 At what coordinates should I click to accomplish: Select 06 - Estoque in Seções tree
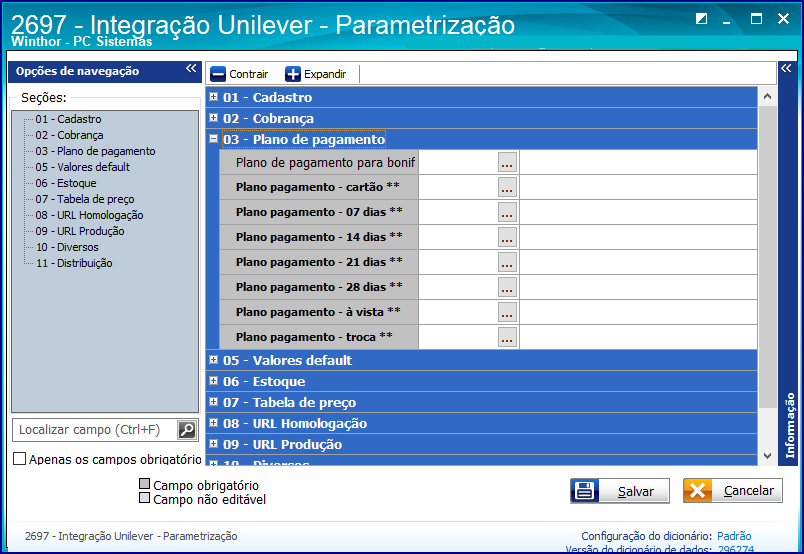point(66,183)
